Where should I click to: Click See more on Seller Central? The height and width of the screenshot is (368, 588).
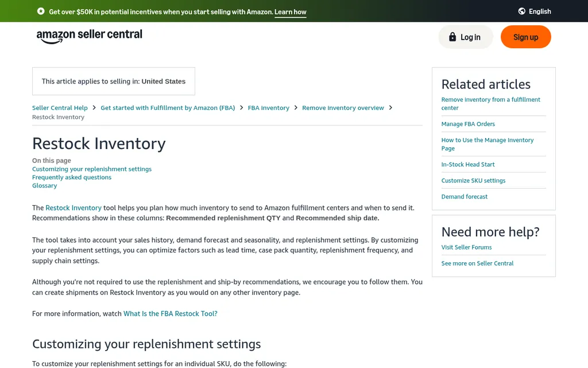477,263
